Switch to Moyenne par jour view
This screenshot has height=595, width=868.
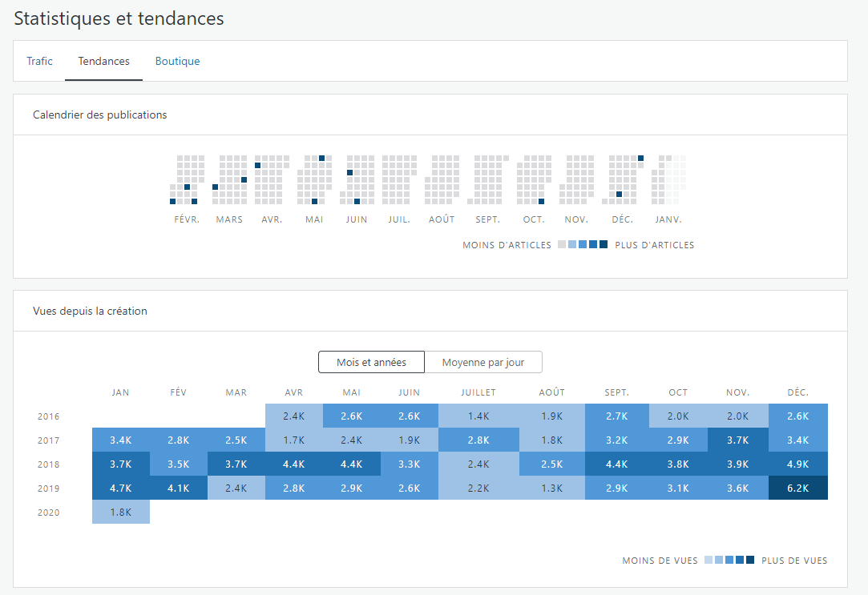point(483,362)
